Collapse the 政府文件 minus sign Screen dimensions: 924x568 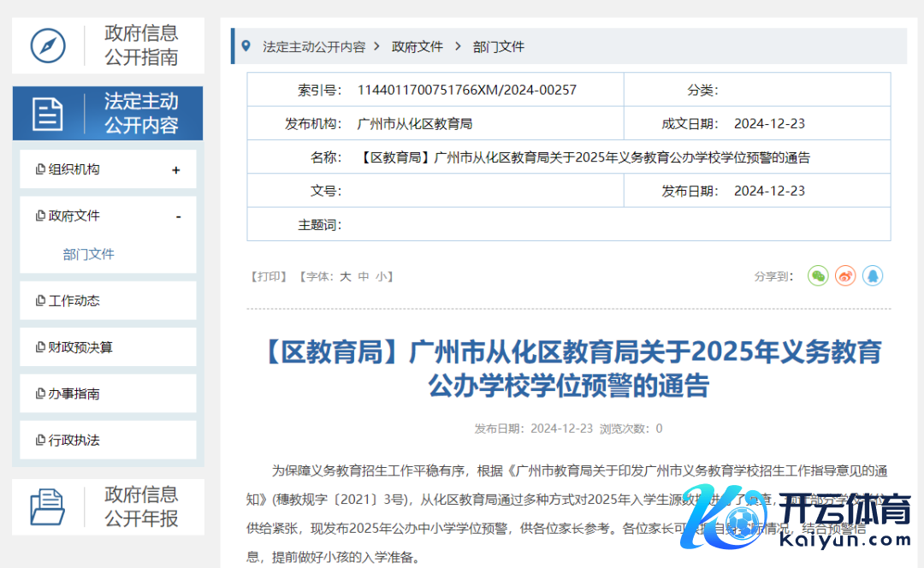coord(178,216)
